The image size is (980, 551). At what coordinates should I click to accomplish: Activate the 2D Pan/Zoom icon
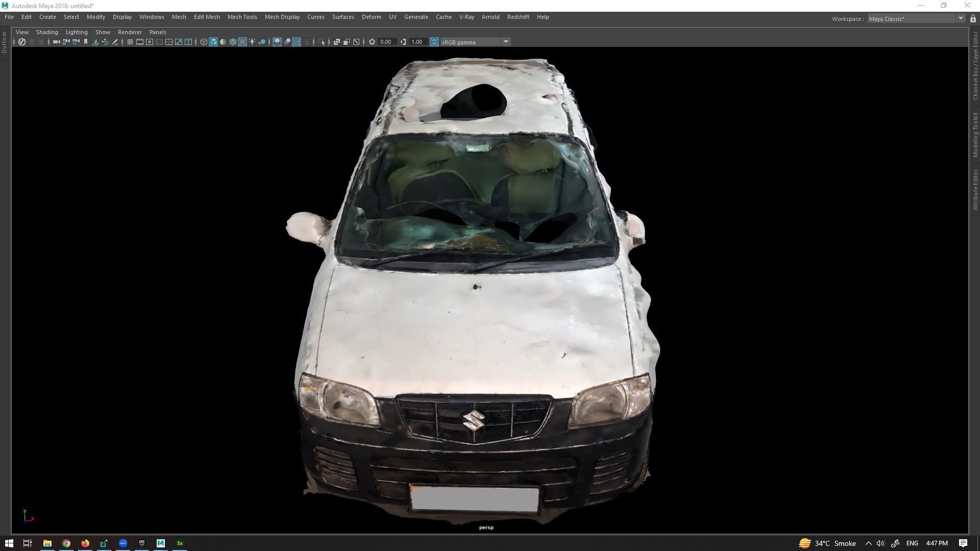coord(105,42)
